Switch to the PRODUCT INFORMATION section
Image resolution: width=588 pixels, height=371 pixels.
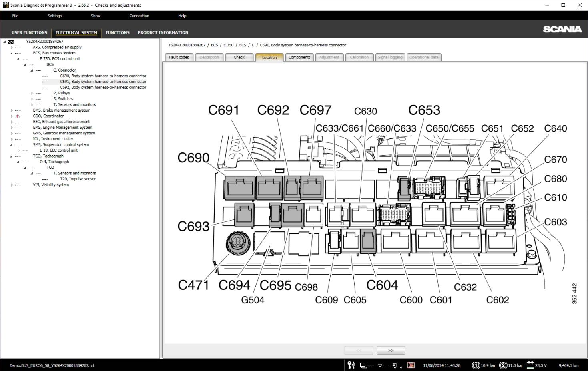(163, 33)
